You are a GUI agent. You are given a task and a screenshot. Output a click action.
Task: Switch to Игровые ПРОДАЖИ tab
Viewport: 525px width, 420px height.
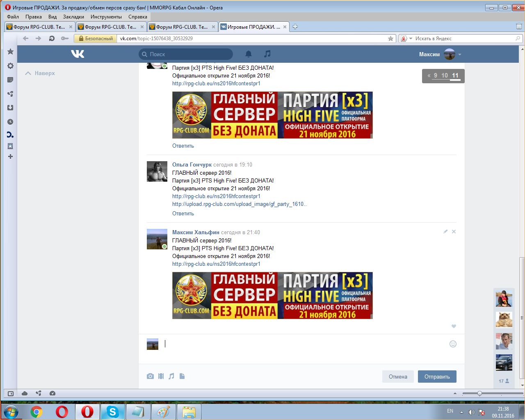254,27
